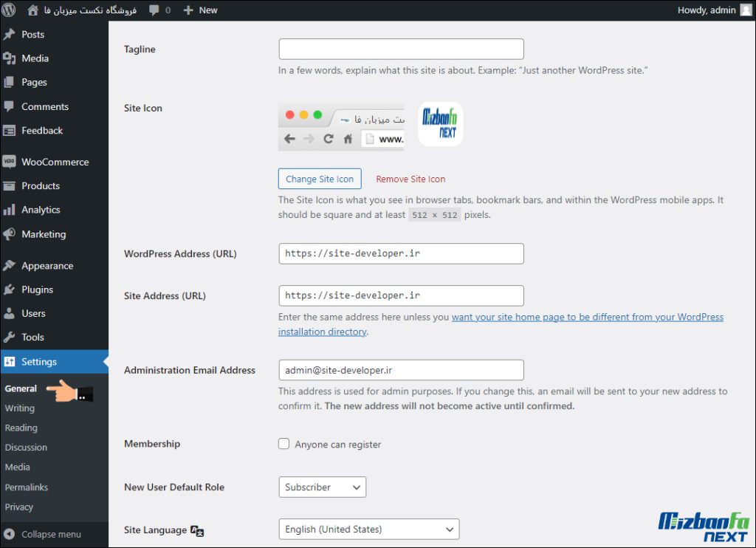Image resolution: width=756 pixels, height=548 pixels.
Task: Enable the Anyone can register checkbox
Action: 283,444
